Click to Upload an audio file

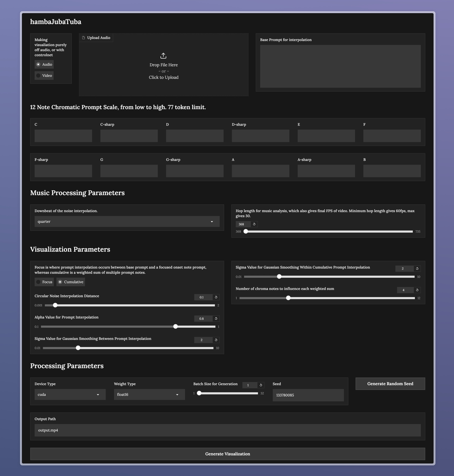164,77
